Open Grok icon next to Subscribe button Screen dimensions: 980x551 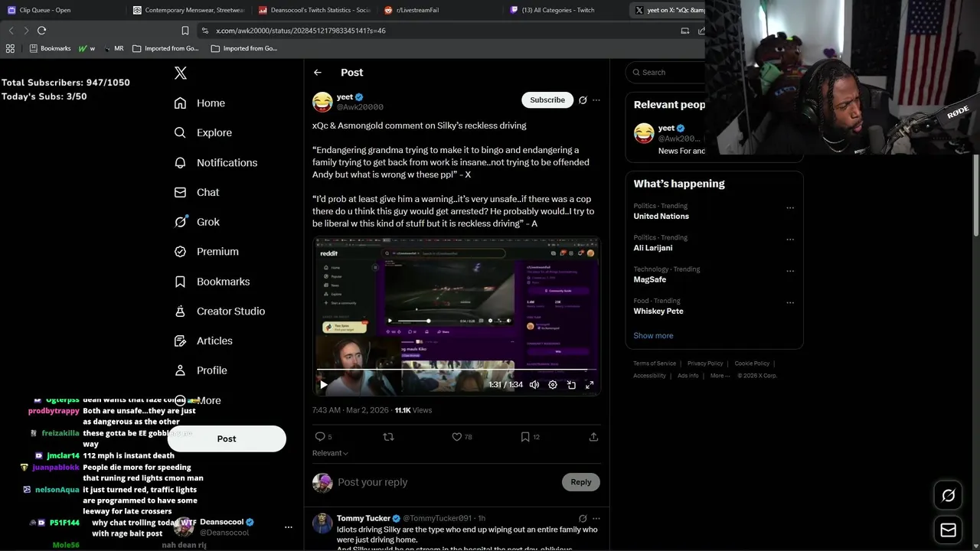pyautogui.click(x=583, y=100)
